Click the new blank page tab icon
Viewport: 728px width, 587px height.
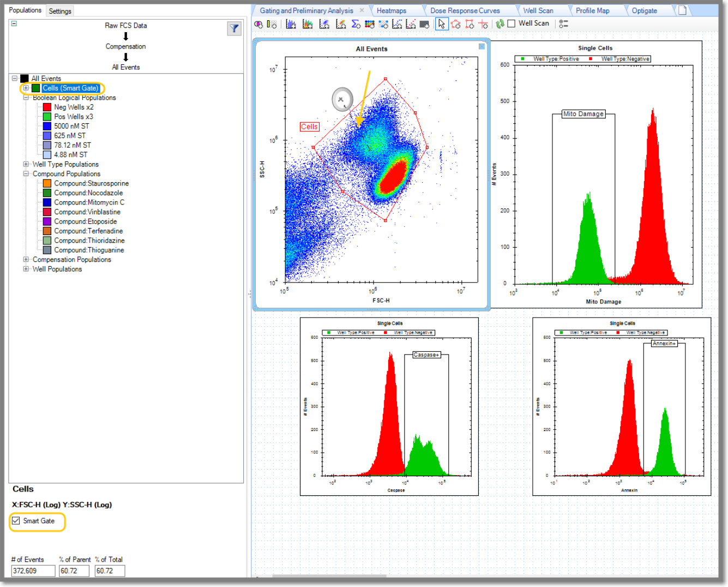682,10
